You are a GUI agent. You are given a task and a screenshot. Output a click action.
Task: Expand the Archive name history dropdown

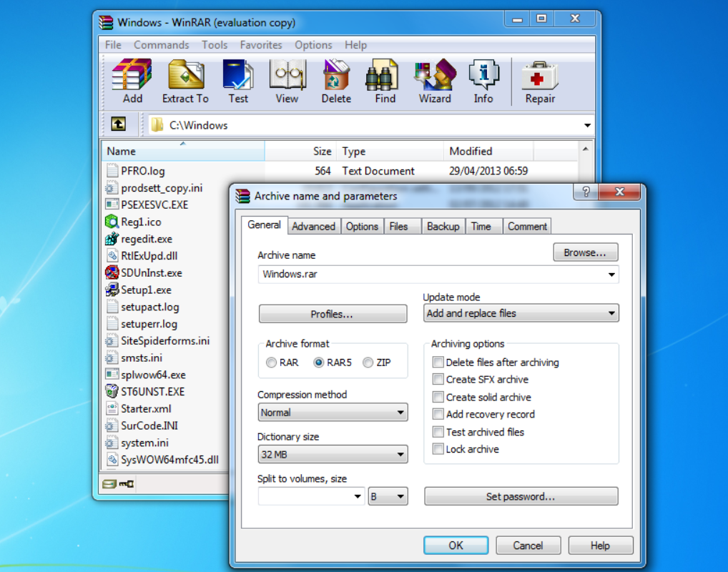(x=611, y=275)
